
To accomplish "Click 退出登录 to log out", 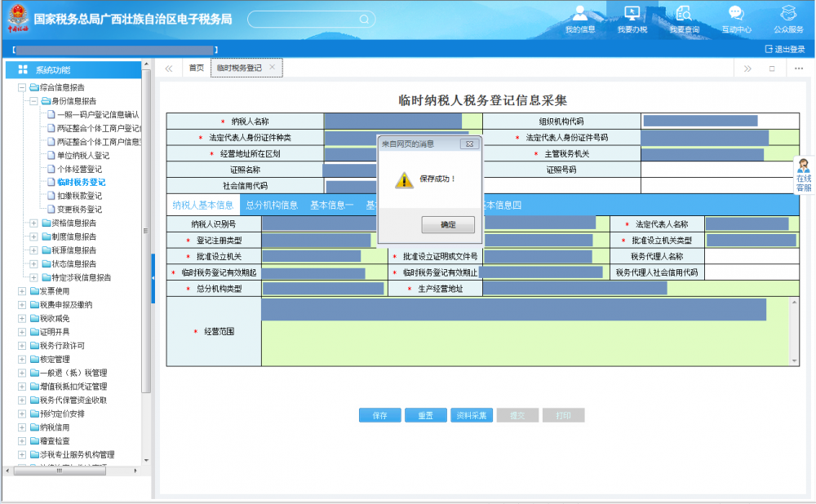I will point(784,49).
